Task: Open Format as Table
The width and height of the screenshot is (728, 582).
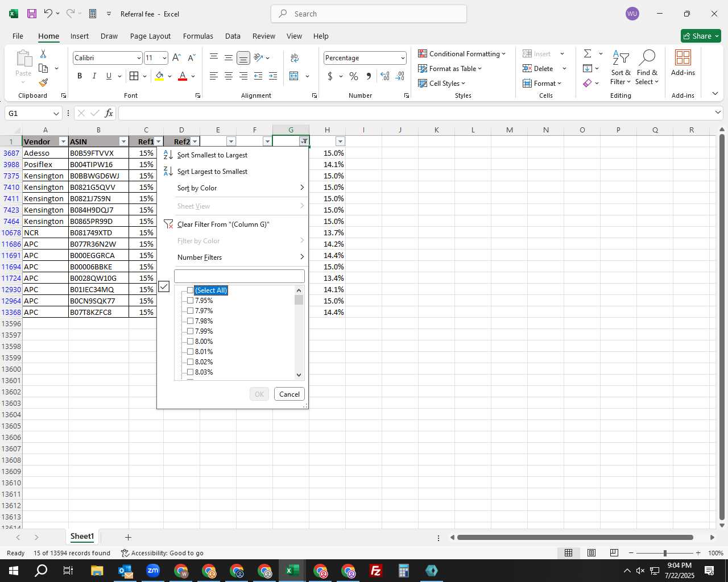Action: [x=450, y=68]
